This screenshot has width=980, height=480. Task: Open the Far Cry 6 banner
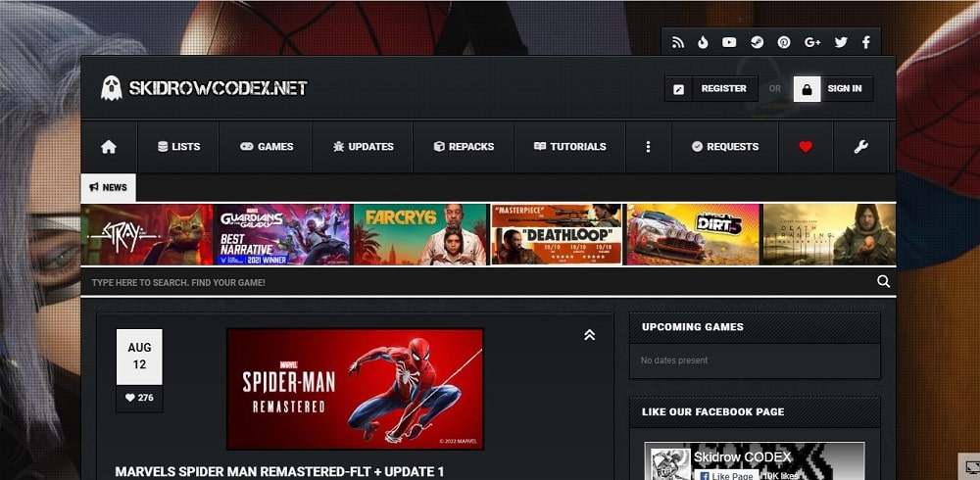[420, 234]
